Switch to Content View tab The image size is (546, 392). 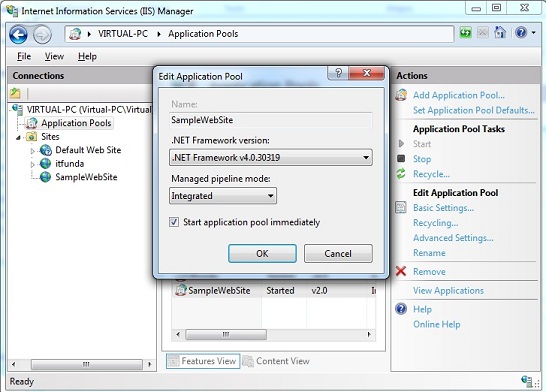[276, 361]
